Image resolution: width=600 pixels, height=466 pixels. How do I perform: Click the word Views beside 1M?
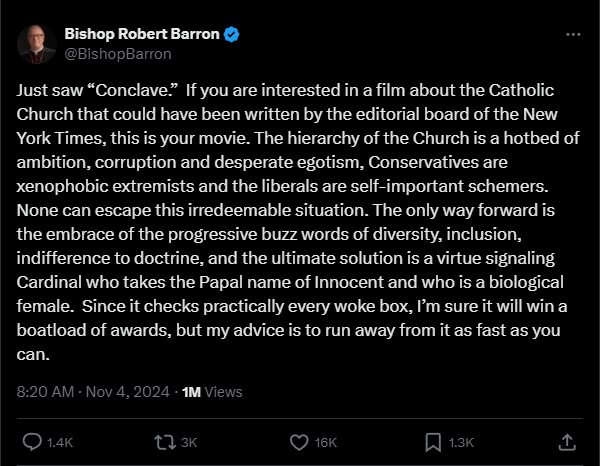coord(224,392)
